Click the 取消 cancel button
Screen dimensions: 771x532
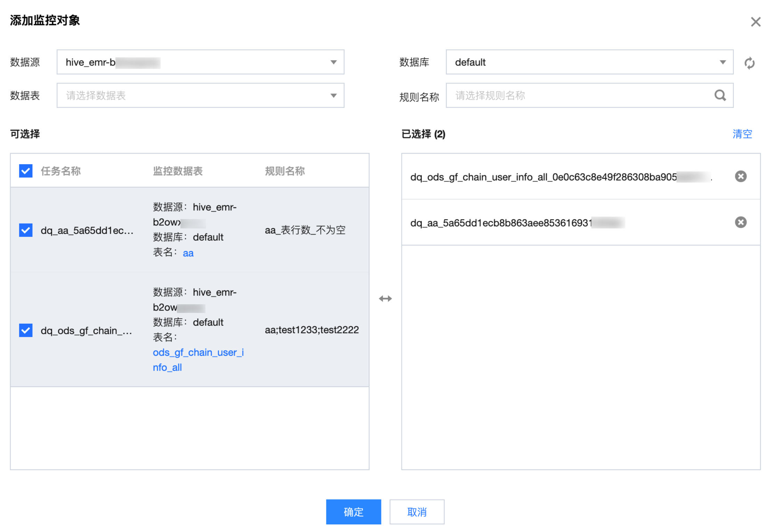(416, 512)
